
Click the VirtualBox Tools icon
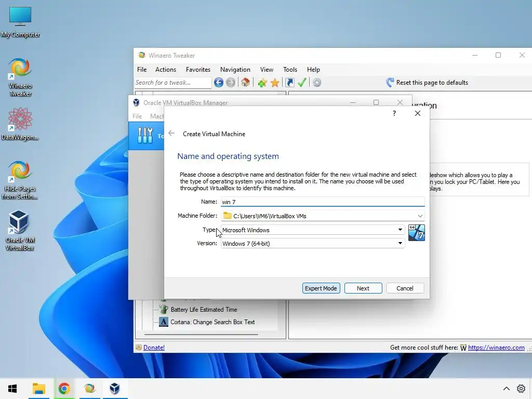tap(145, 136)
